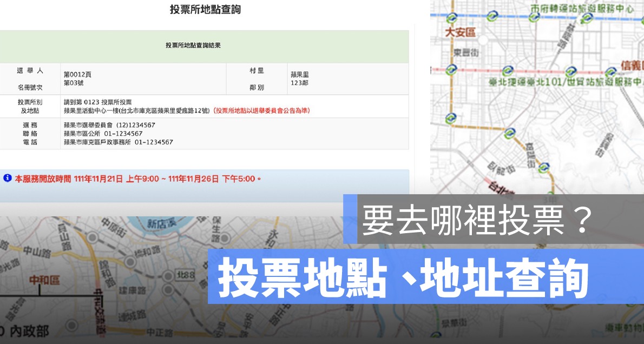The height and width of the screenshot is (344, 644).
Task: Click the 中和區 district label on the lower map
Action: (44, 280)
